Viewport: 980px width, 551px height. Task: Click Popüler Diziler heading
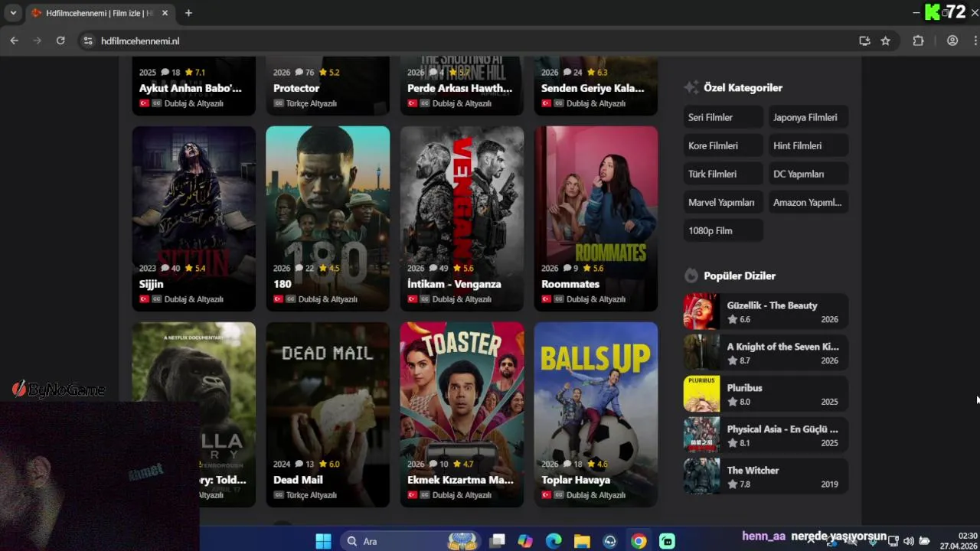click(740, 275)
